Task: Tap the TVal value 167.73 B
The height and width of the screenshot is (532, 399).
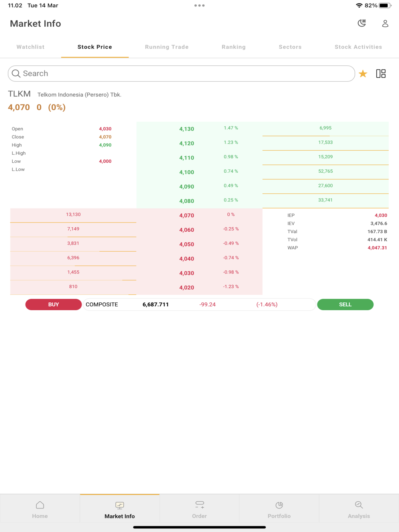Action: click(x=377, y=231)
